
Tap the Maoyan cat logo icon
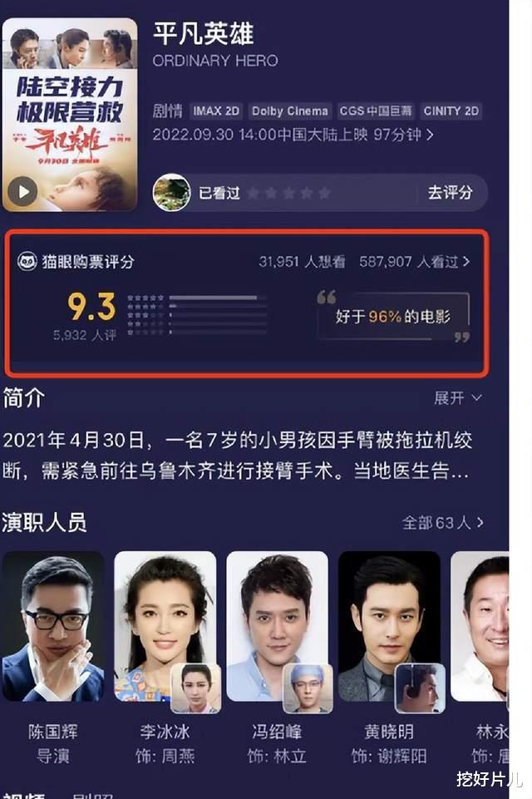(x=27, y=261)
